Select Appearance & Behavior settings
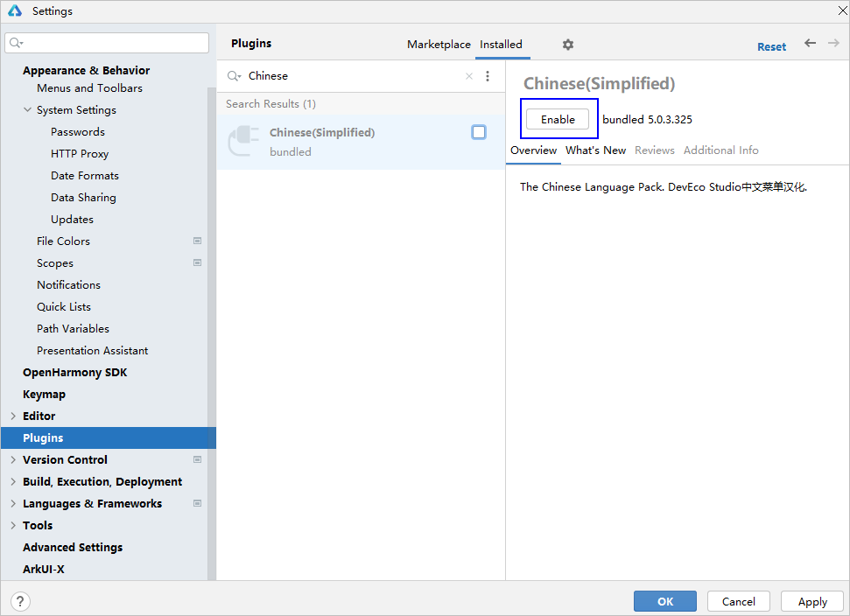This screenshot has width=850, height=616. (86, 70)
